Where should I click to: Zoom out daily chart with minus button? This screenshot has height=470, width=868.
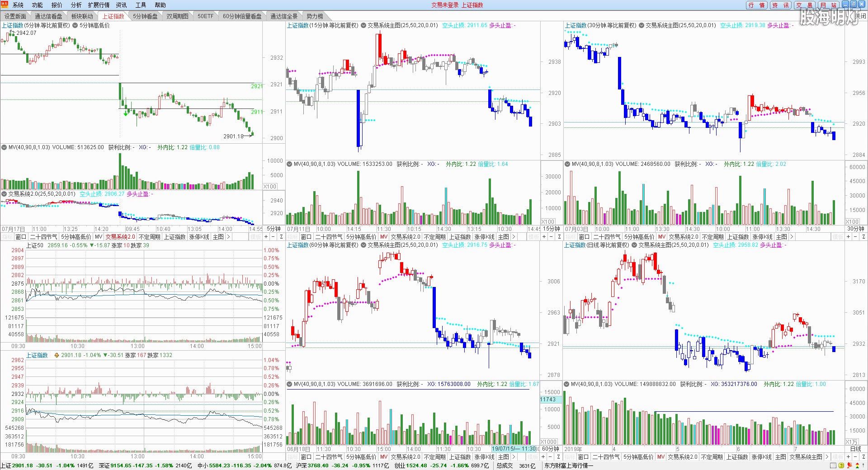click(x=855, y=457)
